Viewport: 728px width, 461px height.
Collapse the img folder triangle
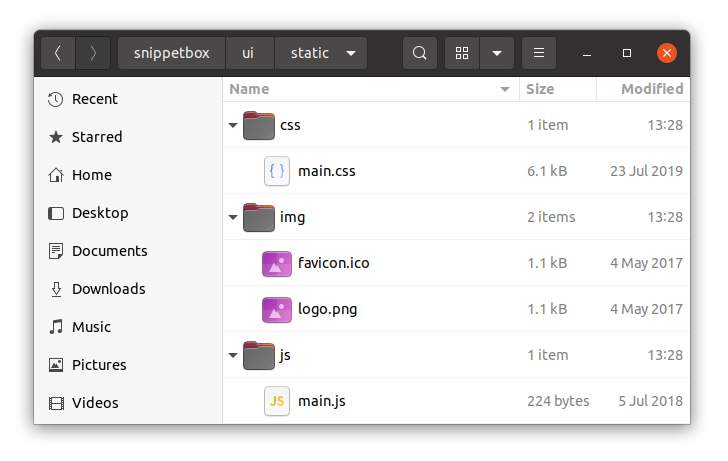pyautogui.click(x=233, y=218)
